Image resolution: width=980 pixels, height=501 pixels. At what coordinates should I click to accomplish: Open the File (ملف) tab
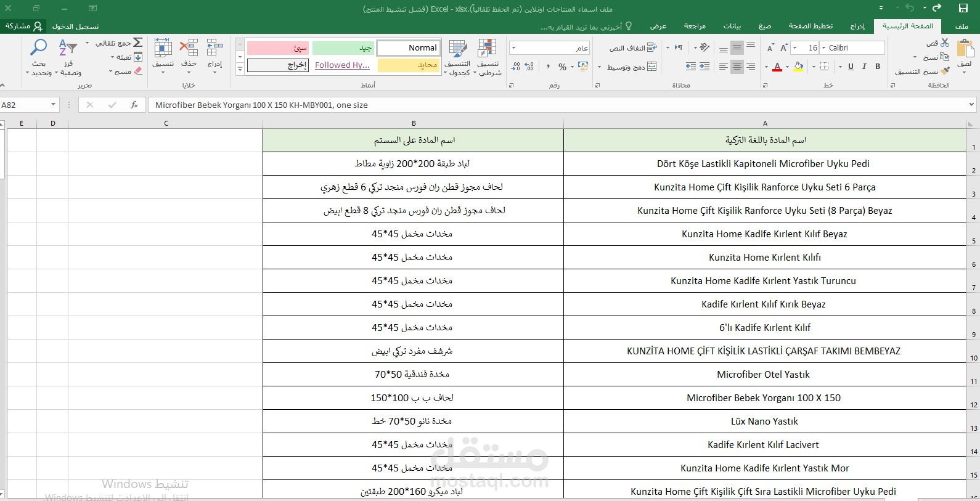962,26
